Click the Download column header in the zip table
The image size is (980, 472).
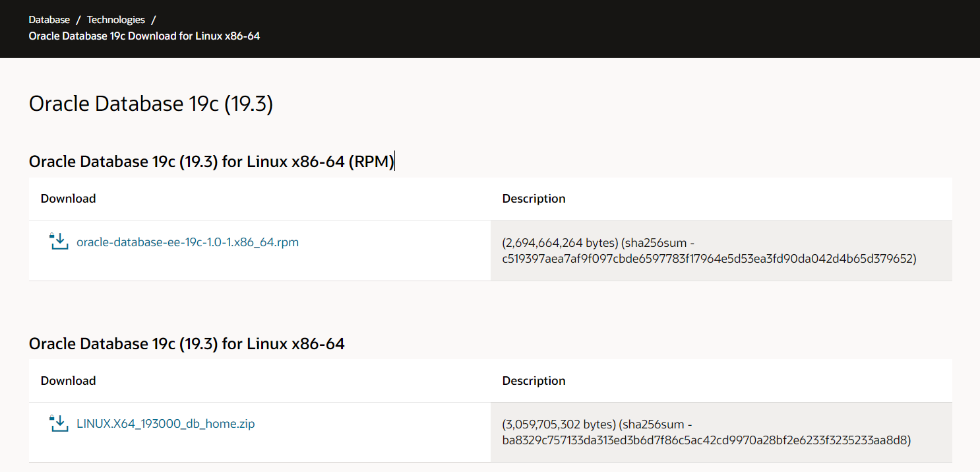[69, 381]
